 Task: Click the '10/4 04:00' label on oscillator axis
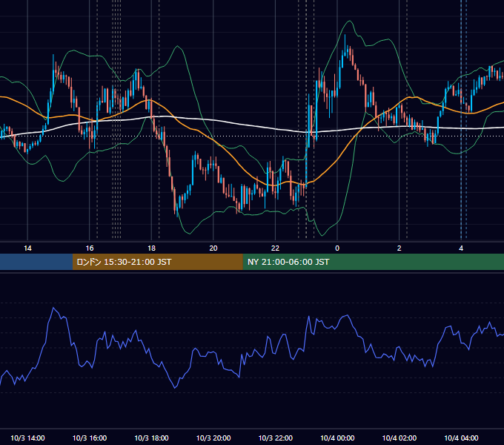(461, 438)
